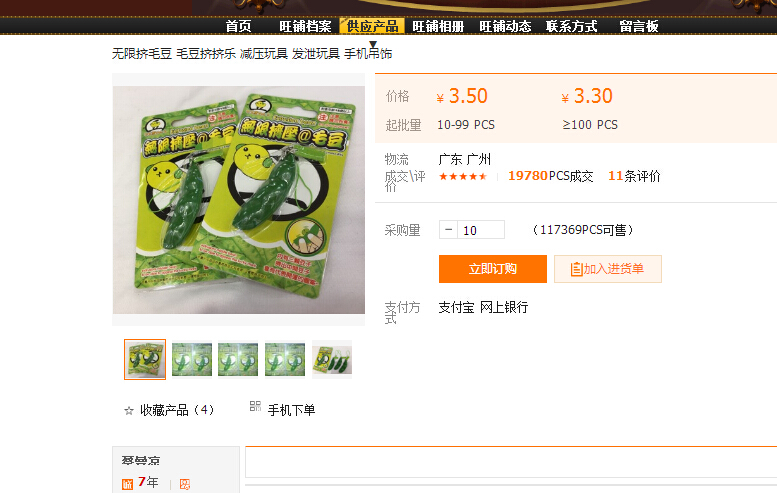The image size is (777, 493).
Task: Click the five-star rating icons
Action: 463,176
